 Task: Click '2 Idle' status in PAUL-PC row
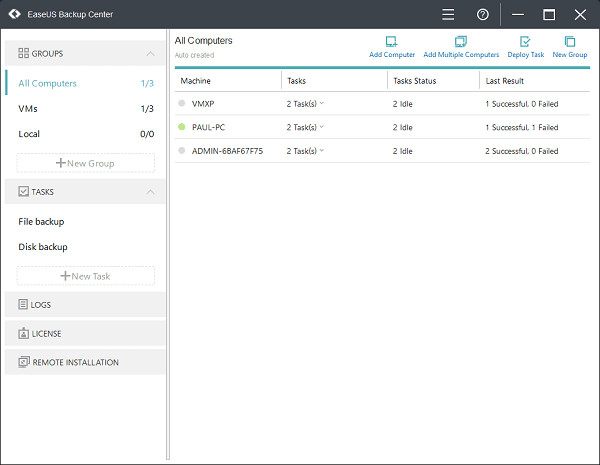tap(403, 127)
